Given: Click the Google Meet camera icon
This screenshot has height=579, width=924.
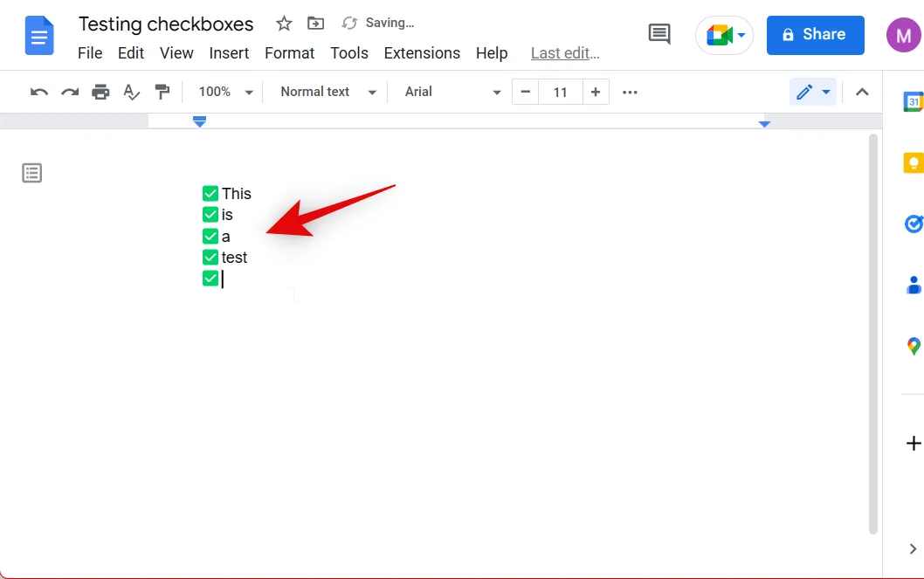Looking at the screenshot, I should (x=719, y=35).
